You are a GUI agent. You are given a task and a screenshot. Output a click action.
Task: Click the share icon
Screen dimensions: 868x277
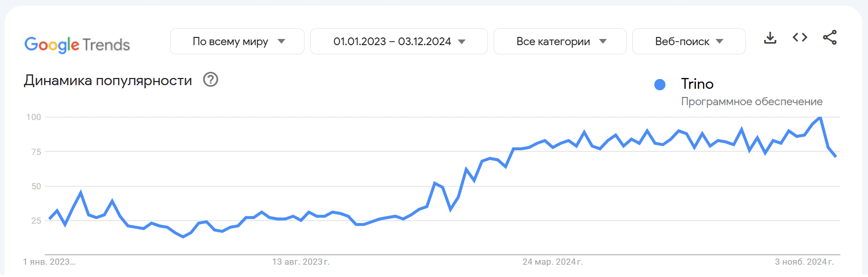click(x=829, y=37)
